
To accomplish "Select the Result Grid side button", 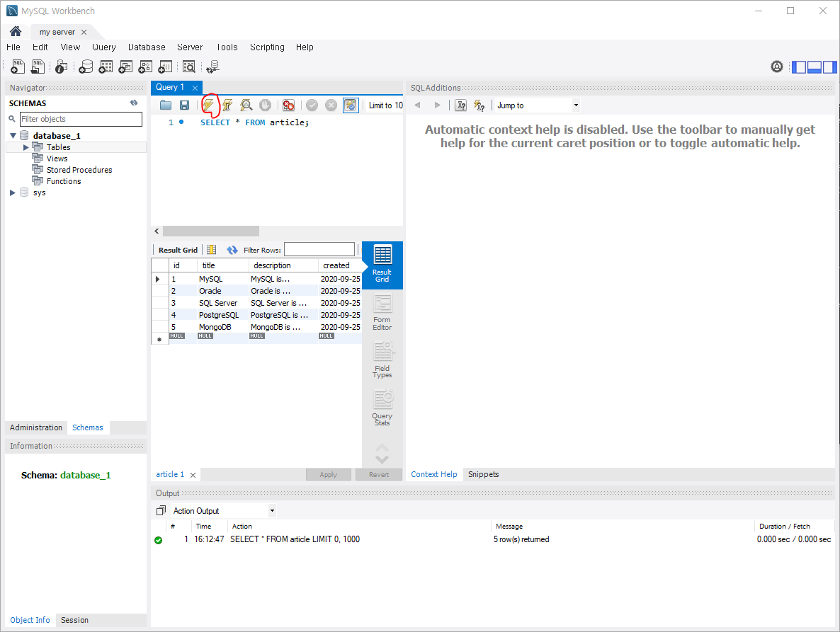I will (382, 265).
